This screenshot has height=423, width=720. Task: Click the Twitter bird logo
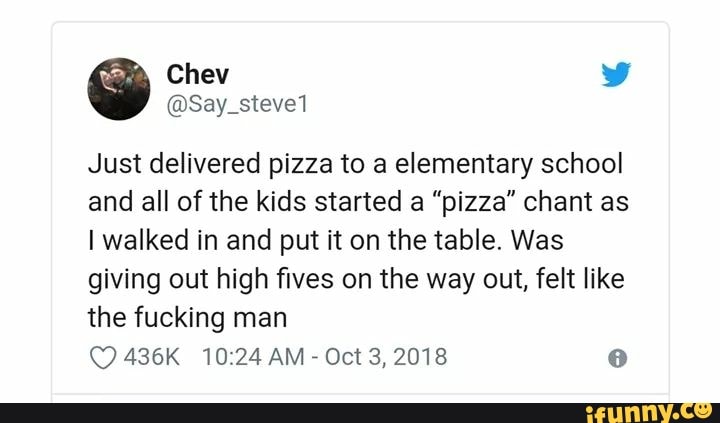click(x=617, y=75)
